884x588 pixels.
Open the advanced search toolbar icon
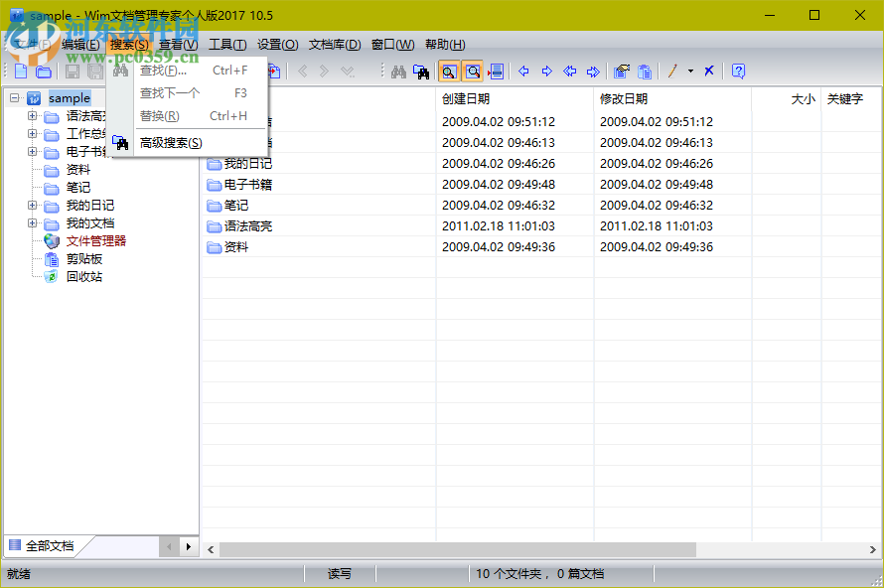(422, 71)
